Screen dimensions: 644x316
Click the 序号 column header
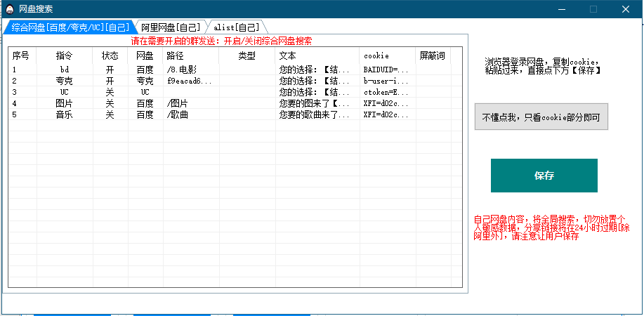click(x=22, y=55)
